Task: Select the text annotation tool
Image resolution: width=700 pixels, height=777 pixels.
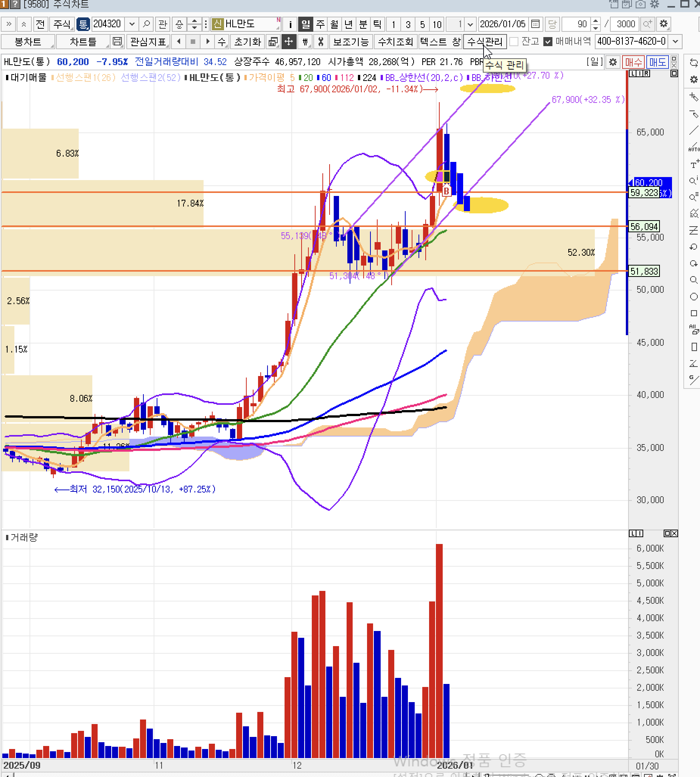Action: (694, 165)
